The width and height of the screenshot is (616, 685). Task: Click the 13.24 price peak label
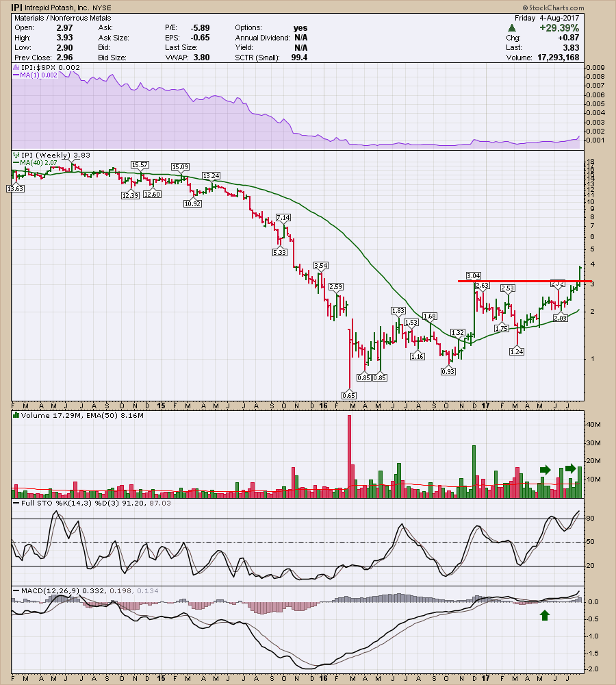211,175
